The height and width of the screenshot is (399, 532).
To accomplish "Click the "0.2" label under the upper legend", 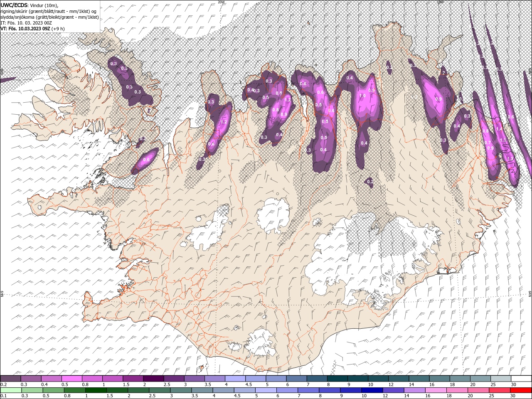I will click(3, 384).
